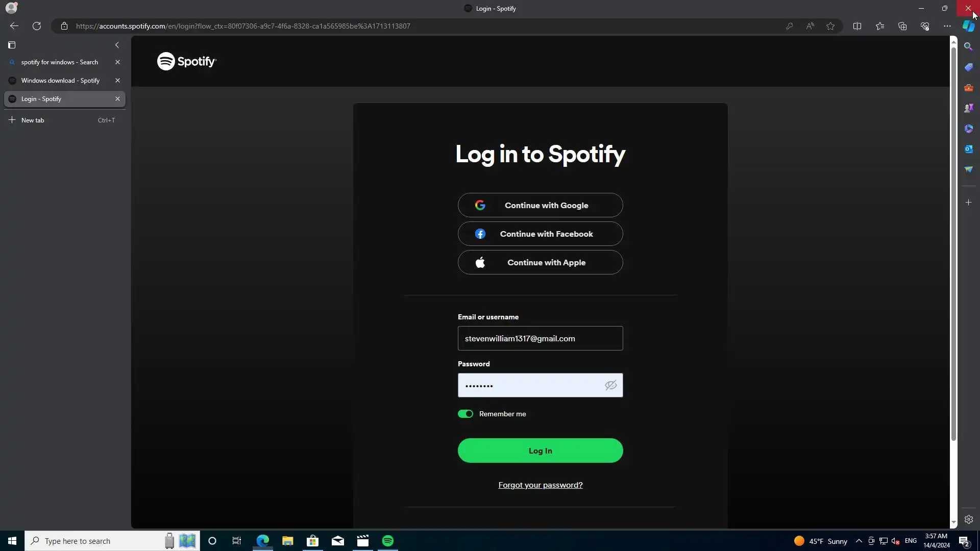Follow the Forgot your password link
Image resolution: width=980 pixels, height=551 pixels.
540,485
